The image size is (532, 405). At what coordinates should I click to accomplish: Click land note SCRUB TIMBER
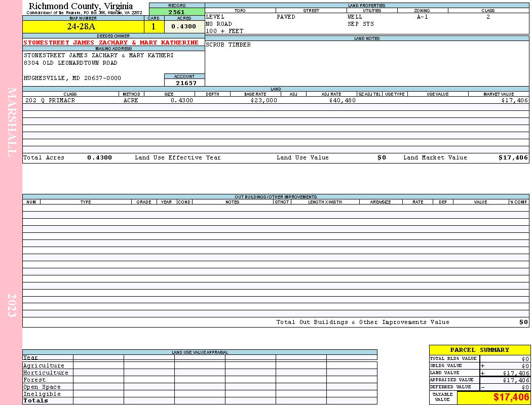coord(229,45)
